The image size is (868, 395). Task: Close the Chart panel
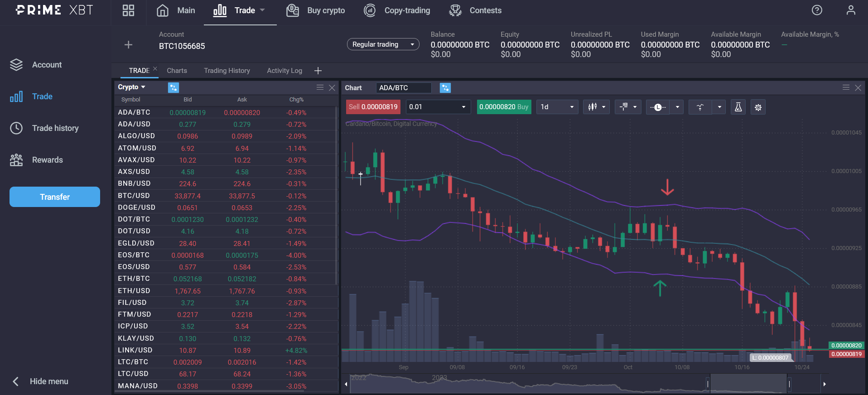858,87
